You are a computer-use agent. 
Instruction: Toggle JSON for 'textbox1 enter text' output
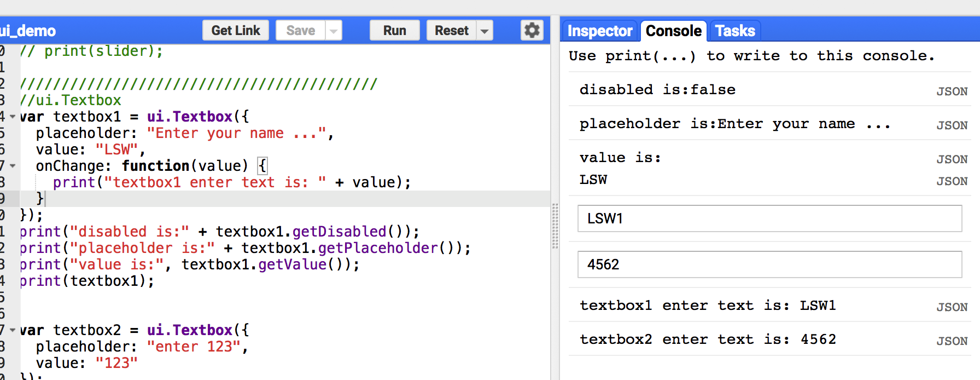click(952, 307)
